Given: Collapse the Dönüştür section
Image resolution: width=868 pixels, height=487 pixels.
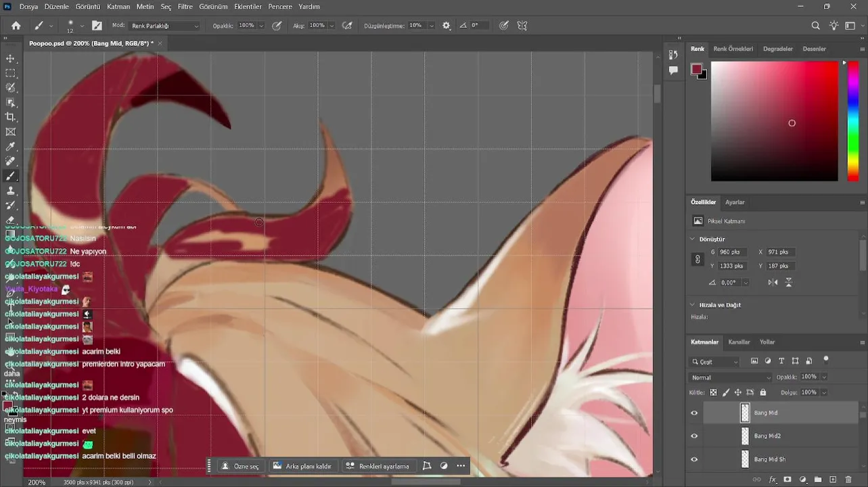Looking at the screenshot, I should tap(692, 239).
